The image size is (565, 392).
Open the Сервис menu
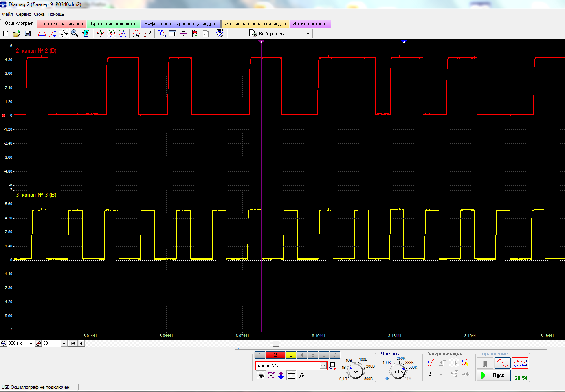pyautogui.click(x=23, y=14)
